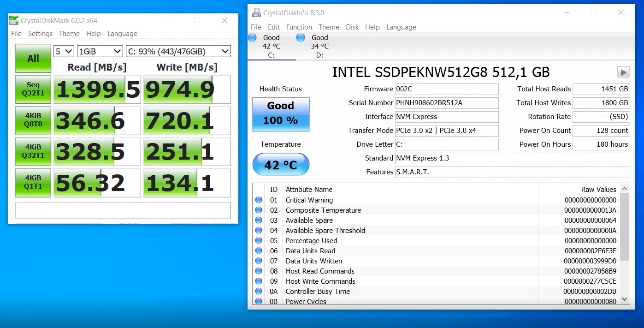This screenshot has width=644, height=328.
Task: Open CrystalDiskInfo Theme menu
Action: tap(329, 27)
